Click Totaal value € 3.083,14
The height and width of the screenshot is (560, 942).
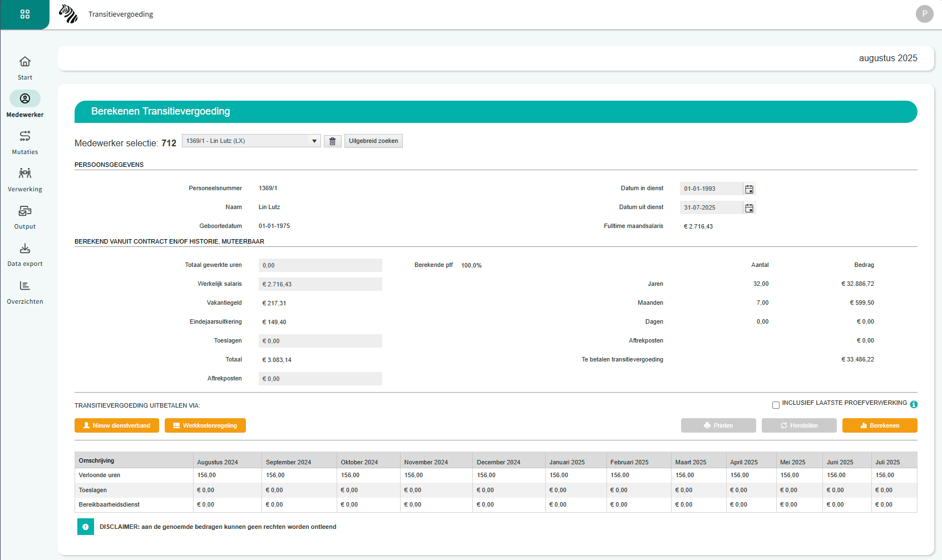click(277, 360)
